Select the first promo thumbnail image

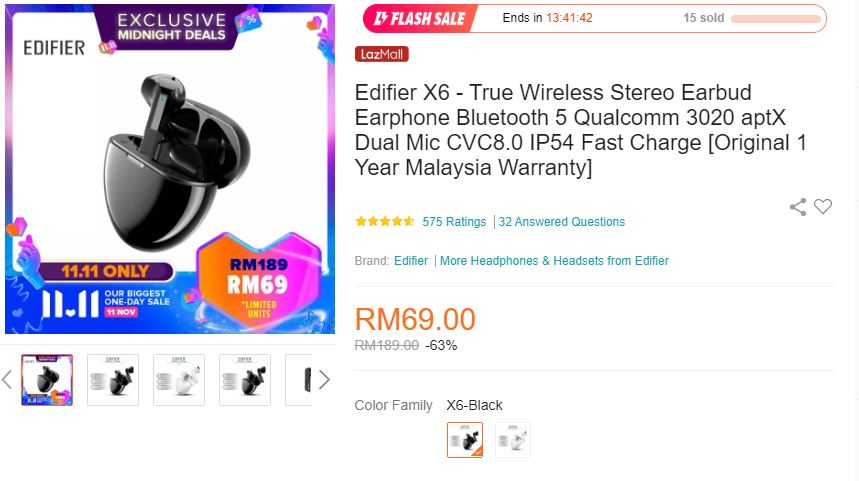(47, 380)
